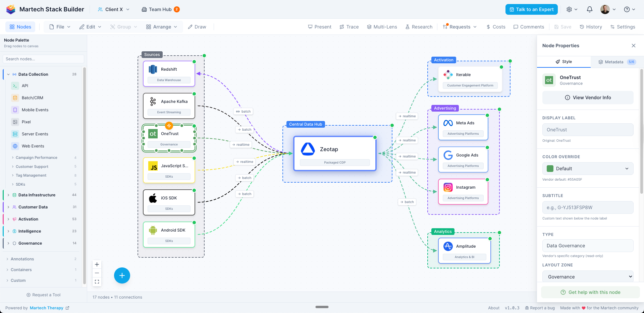Click the Display Label input field
This screenshot has width=644, height=313.
[x=588, y=130]
